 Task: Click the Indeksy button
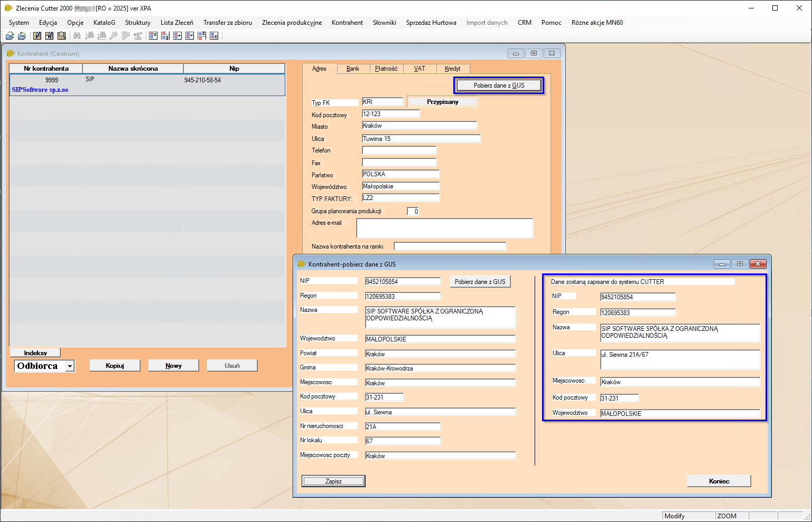[35, 353]
